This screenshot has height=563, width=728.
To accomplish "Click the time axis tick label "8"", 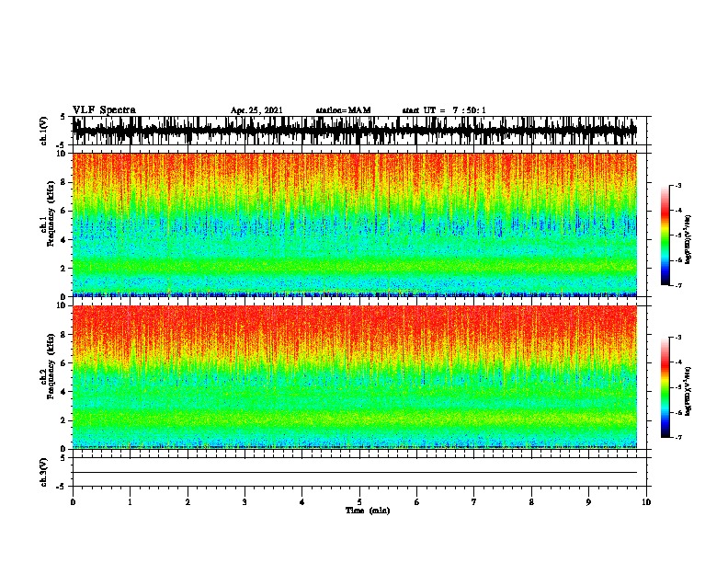I will click(531, 501).
